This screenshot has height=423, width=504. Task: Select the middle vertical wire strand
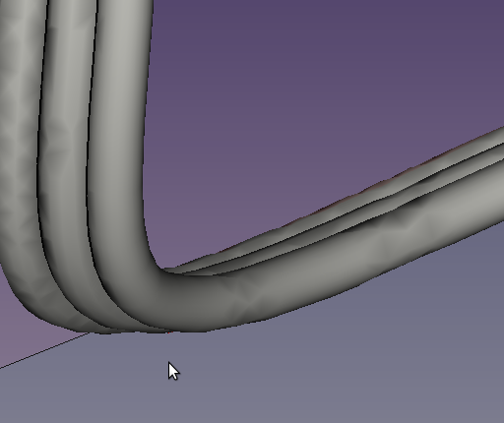[x=66, y=131]
